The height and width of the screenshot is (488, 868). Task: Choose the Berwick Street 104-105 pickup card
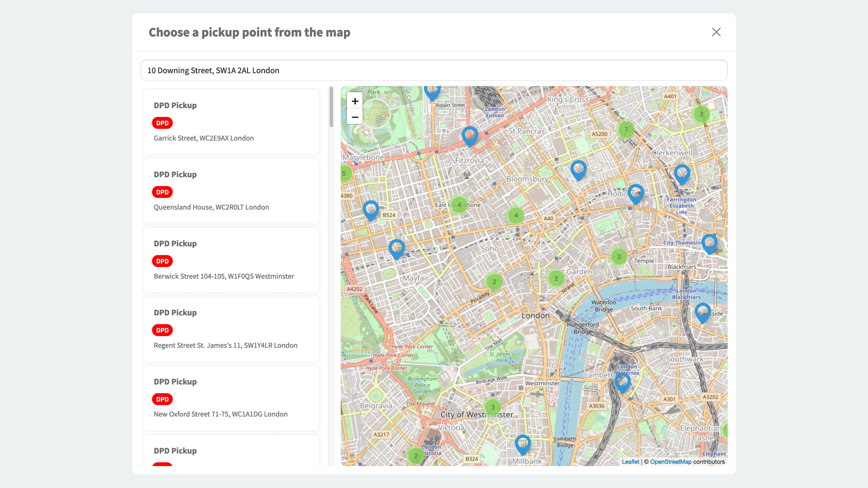pyautogui.click(x=231, y=260)
